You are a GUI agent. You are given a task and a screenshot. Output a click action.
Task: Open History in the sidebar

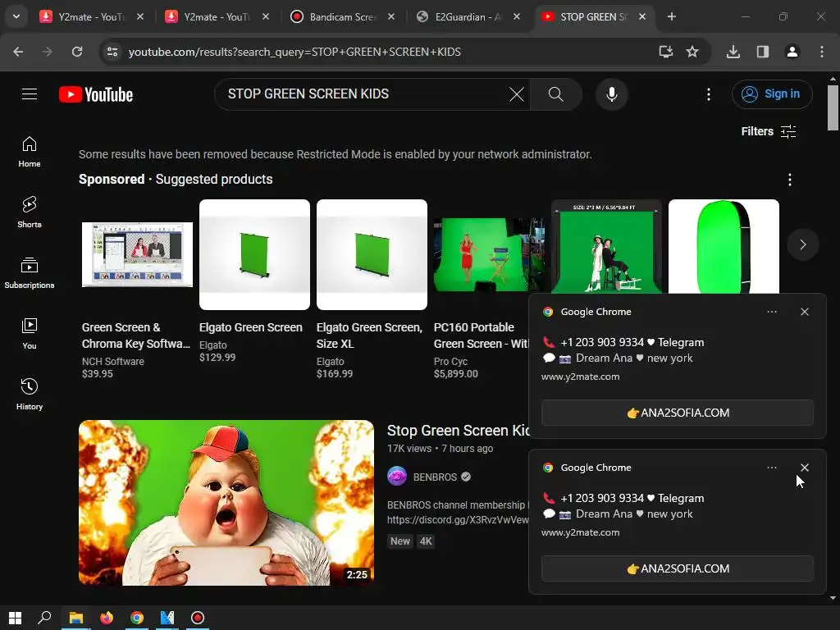point(30,395)
